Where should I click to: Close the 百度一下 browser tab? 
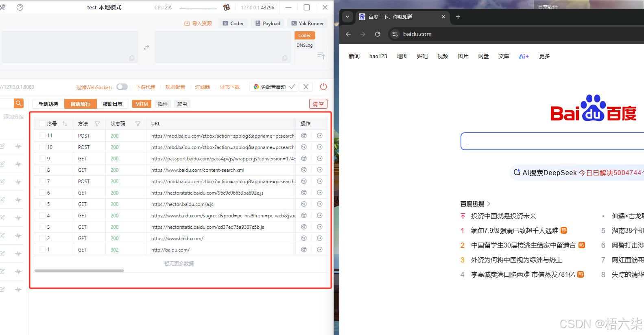click(x=443, y=17)
